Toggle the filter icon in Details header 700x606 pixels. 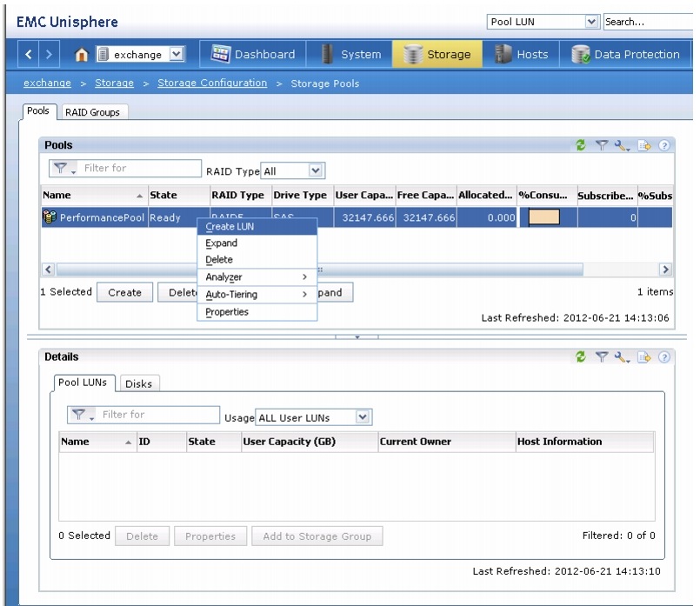click(x=602, y=356)
